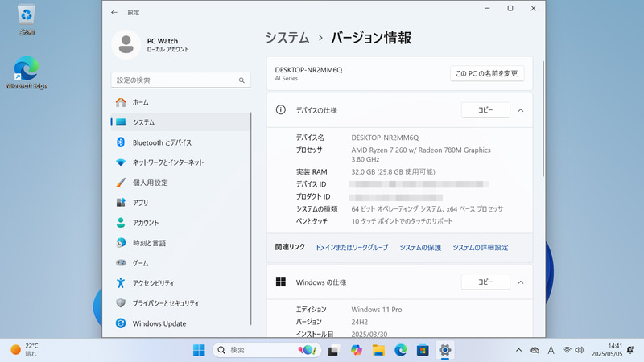Open File Explorer from the taskbar

click(378, 350)
